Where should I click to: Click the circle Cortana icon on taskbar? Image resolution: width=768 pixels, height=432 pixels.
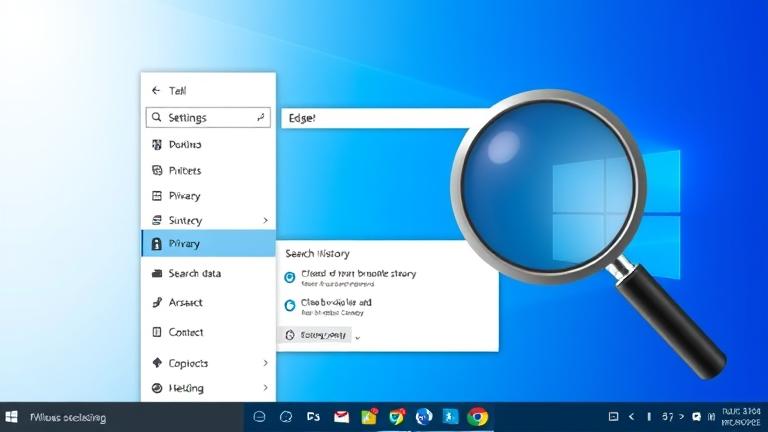(260, 417)
